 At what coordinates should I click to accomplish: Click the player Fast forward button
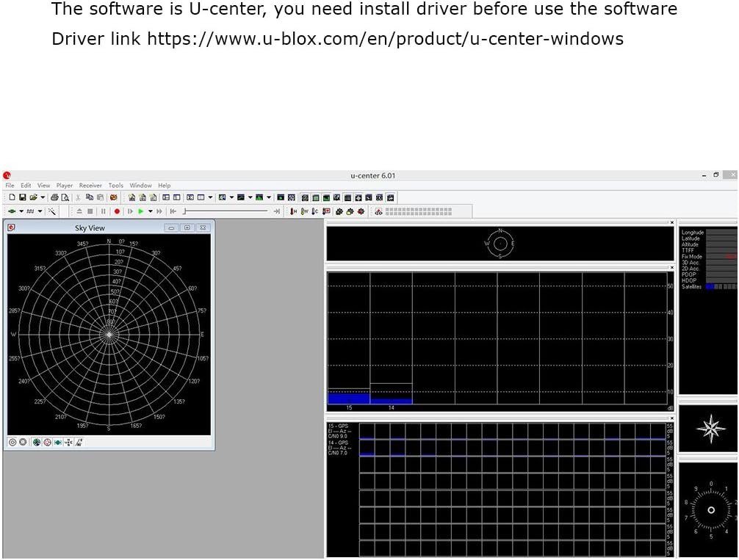(x=159, y=211)
